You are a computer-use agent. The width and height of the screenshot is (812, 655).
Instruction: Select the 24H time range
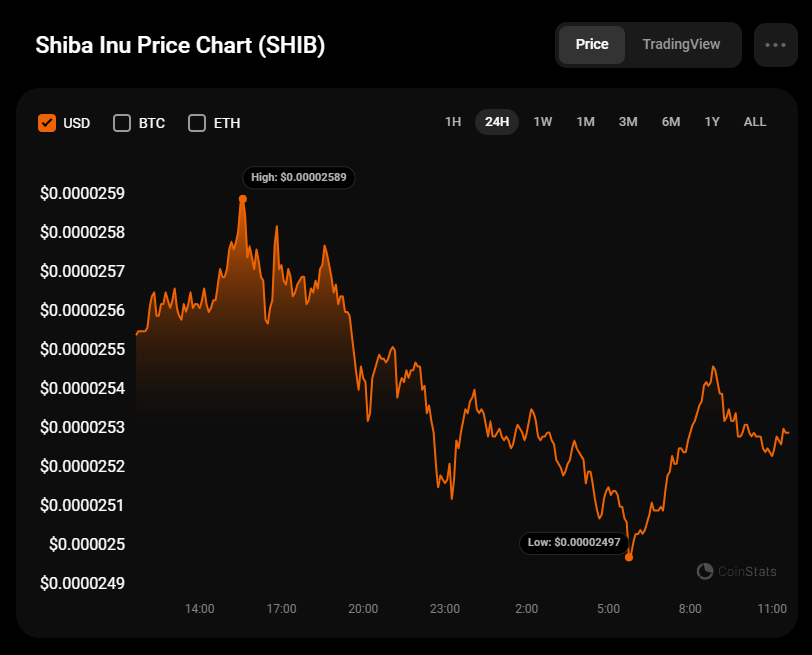tap(497, 122)
